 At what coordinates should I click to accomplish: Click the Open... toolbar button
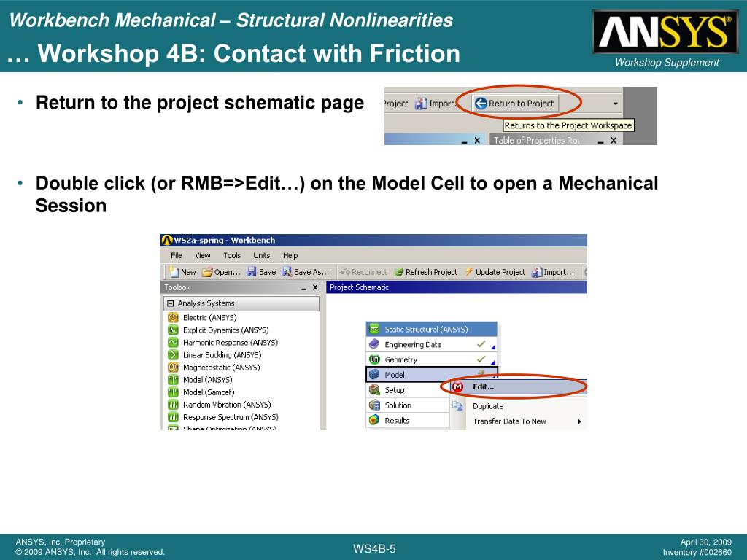coord(222,272)
